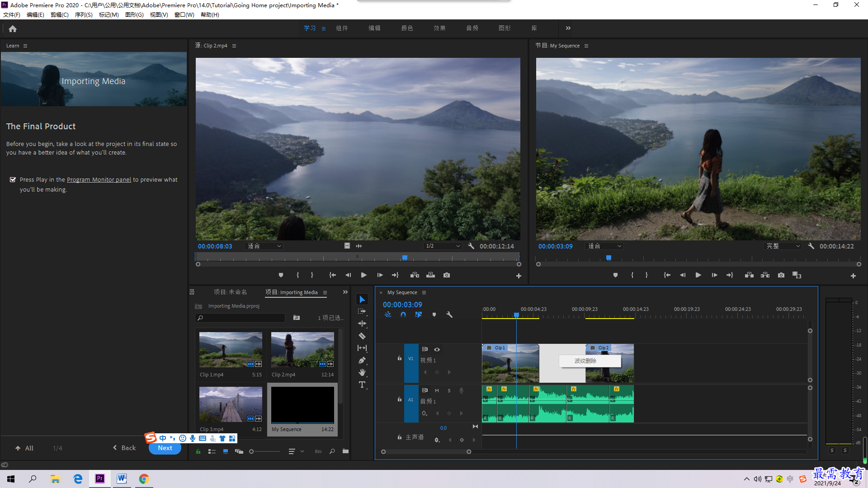Open Source Clip 2.mp4 panel menu
This screenshot has width=868, height=488.
[234, 46]
